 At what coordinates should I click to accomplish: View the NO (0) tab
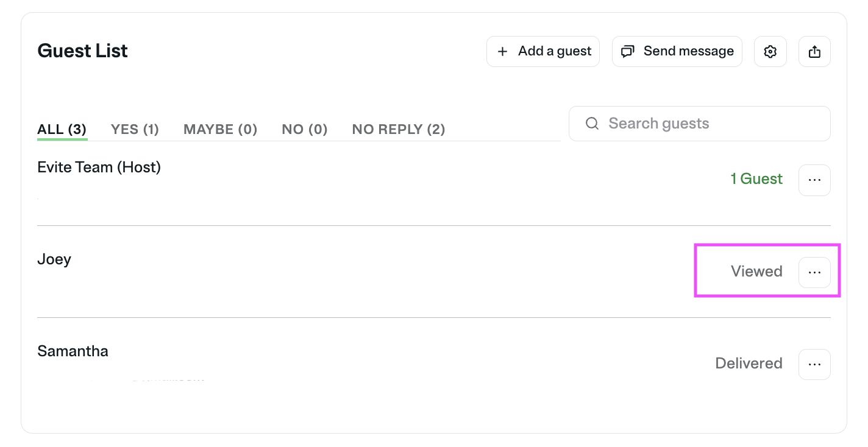304,129
